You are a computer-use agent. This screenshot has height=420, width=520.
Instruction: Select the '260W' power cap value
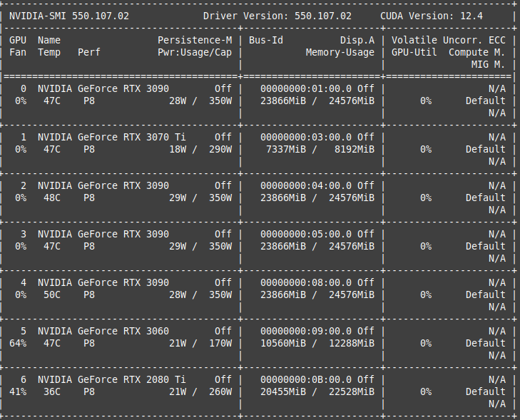(220, 391)
